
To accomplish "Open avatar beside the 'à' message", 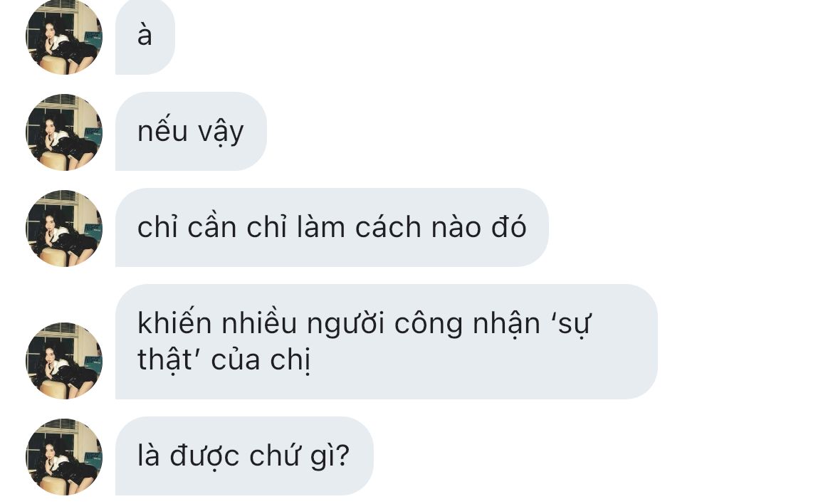I will pos(64,36).
